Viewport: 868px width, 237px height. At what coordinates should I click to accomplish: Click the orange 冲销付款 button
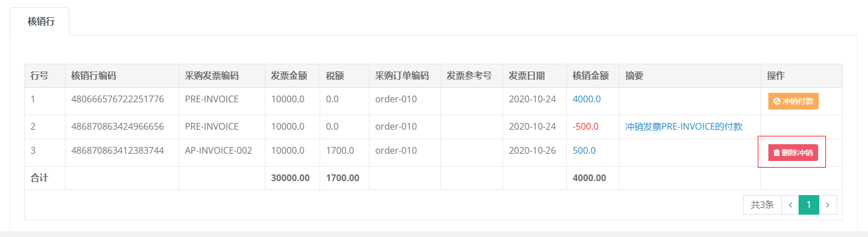793,101
